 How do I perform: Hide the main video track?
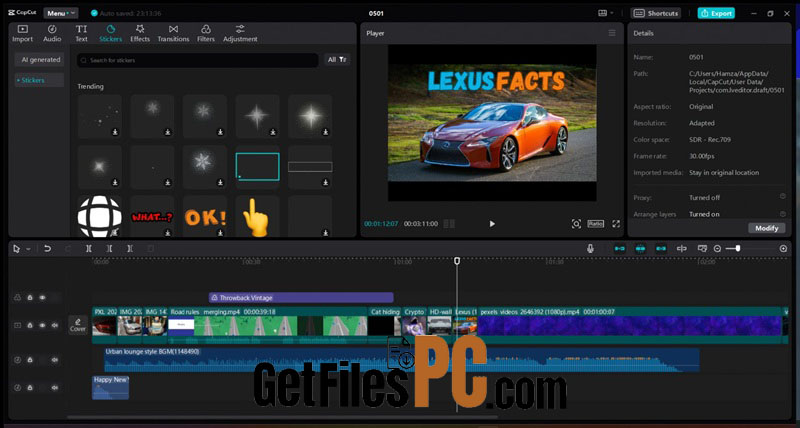(x=42, y=325)
